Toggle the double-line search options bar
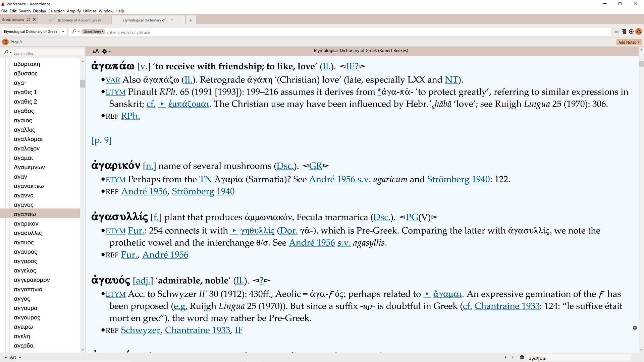Screen dimensions: 644x362 coord(616,32)
